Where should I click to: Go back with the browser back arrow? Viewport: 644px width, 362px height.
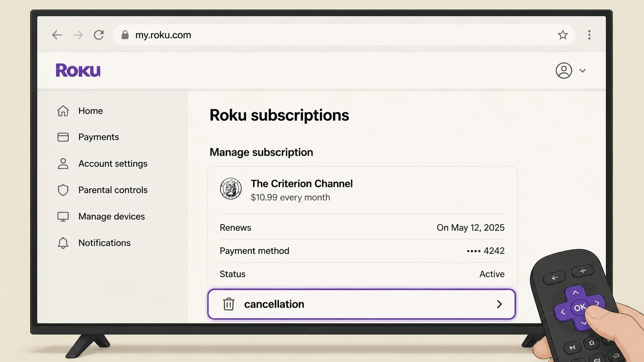[x=57, y=35]
